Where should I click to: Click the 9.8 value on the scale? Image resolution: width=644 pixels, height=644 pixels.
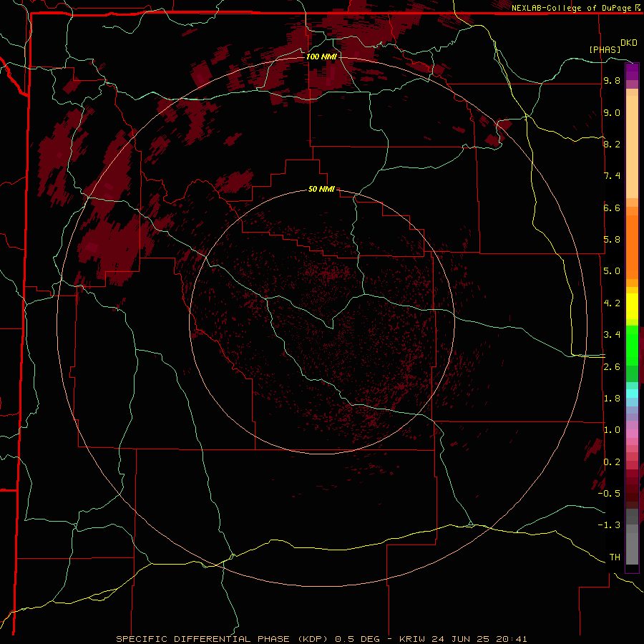(612, 81)
